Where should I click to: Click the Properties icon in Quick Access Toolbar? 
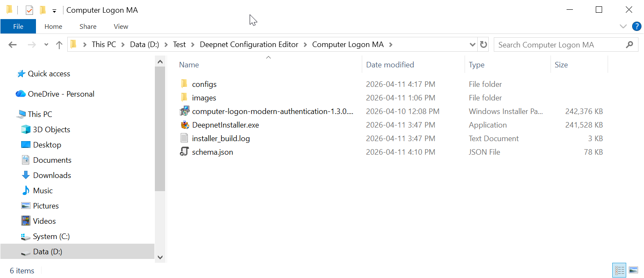click(29, 10)
